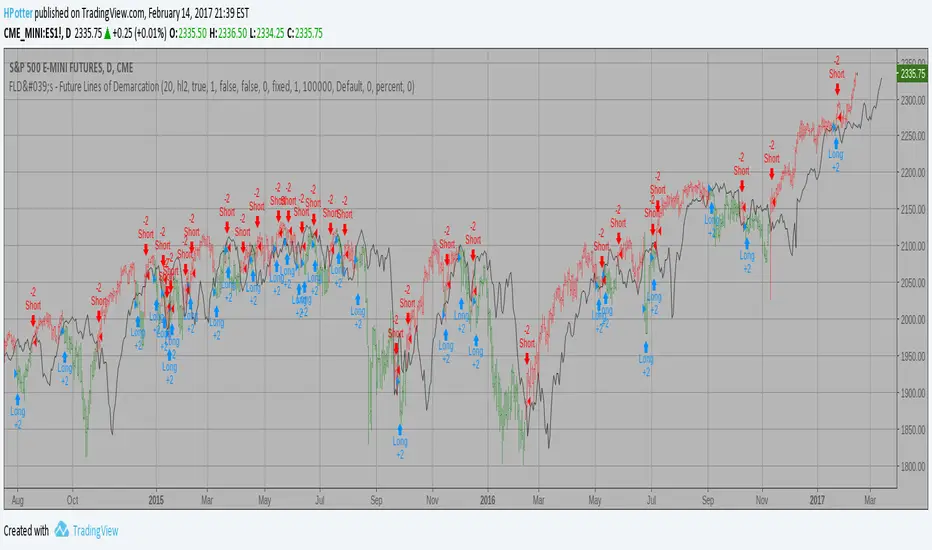Click the high value H:2336.50
The height and width of the screenshot is (550, 932).
[x=228, y=33]
